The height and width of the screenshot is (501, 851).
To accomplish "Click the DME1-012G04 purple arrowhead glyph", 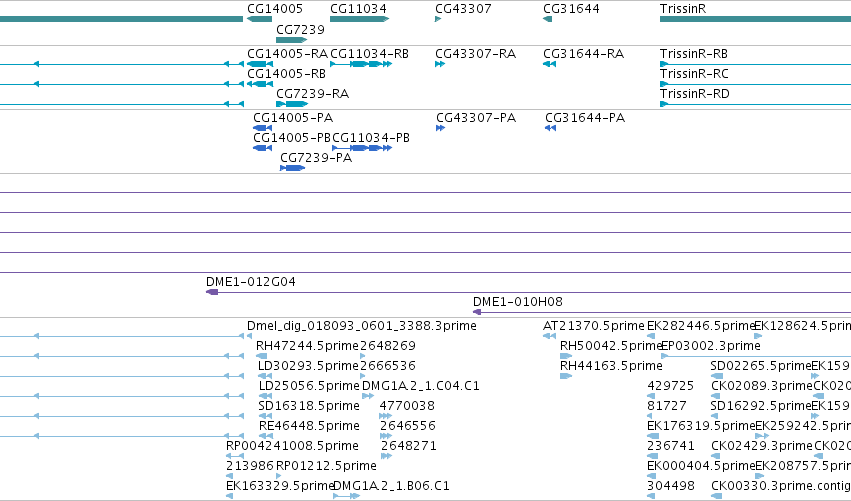I will (x=212, y=293).
